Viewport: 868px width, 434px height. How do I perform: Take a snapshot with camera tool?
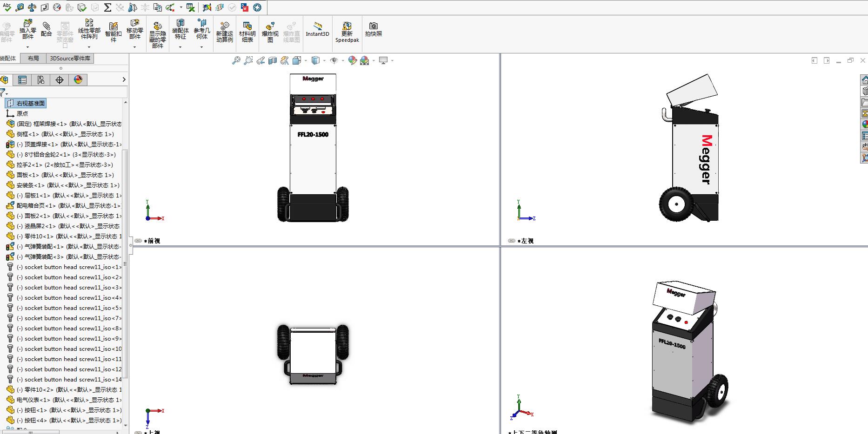click(x=374, y=29)
